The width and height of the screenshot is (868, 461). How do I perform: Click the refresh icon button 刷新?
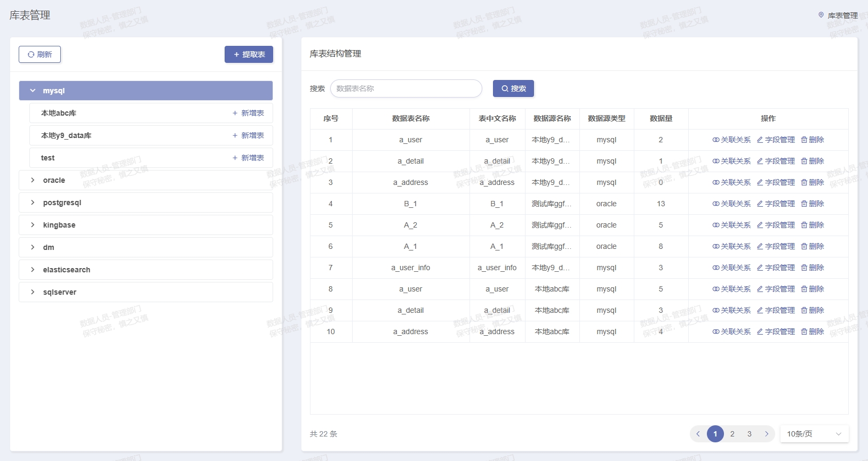[39, 54]
